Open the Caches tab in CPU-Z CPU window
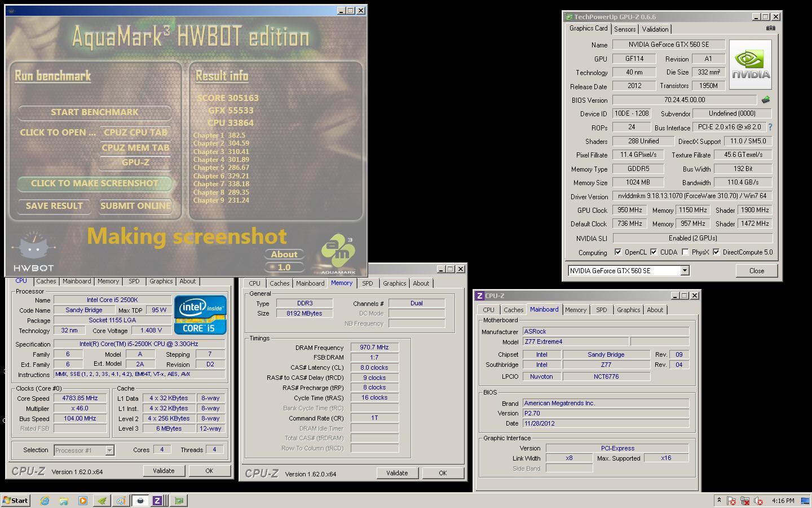Image resolution: width=812 pixels, height=508 pixels. [x=46, y=281]
